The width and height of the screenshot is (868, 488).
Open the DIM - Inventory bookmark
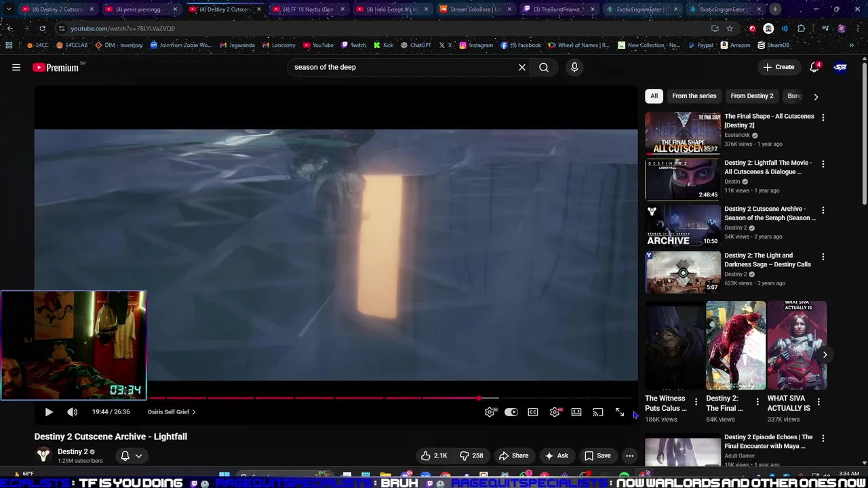point(119,45)
